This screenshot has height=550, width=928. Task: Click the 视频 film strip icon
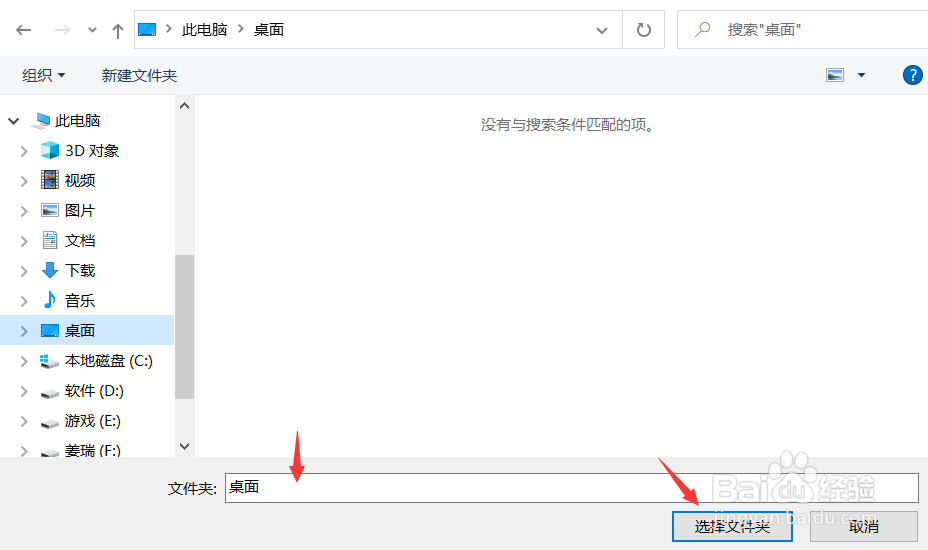tap(50, 180)
